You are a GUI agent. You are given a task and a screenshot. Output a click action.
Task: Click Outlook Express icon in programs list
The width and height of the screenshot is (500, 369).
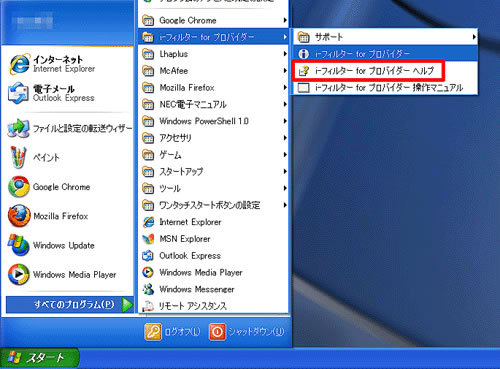click(x=148, y=256)
